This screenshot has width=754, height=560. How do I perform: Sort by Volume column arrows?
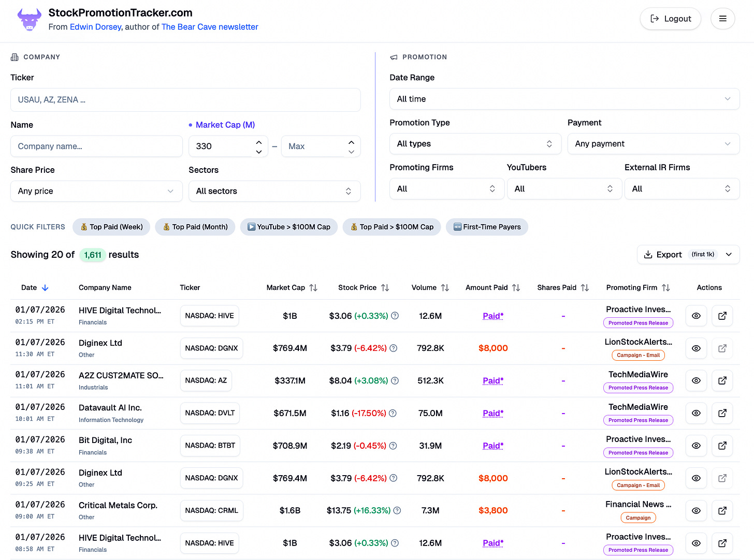445,288
